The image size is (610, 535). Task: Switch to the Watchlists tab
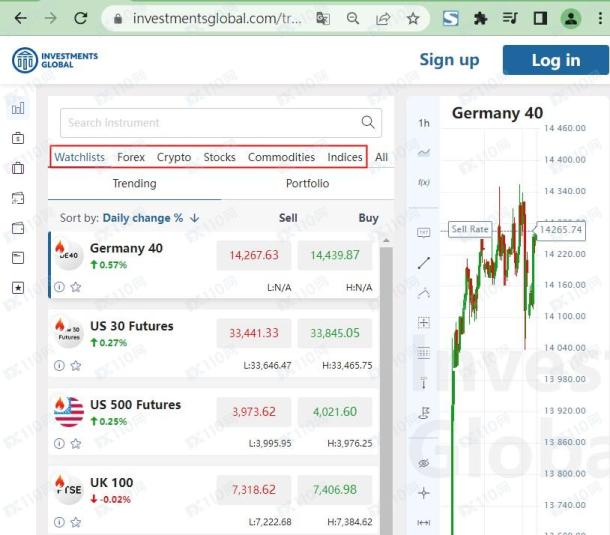pyautogui.click(x=79, y=157)
